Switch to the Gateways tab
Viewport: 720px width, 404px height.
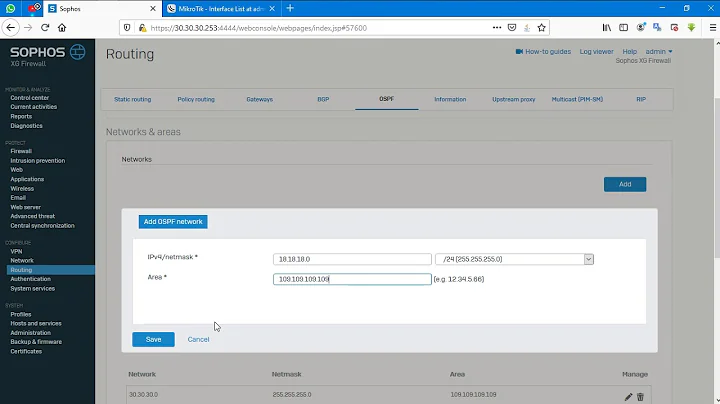[259, 99]
